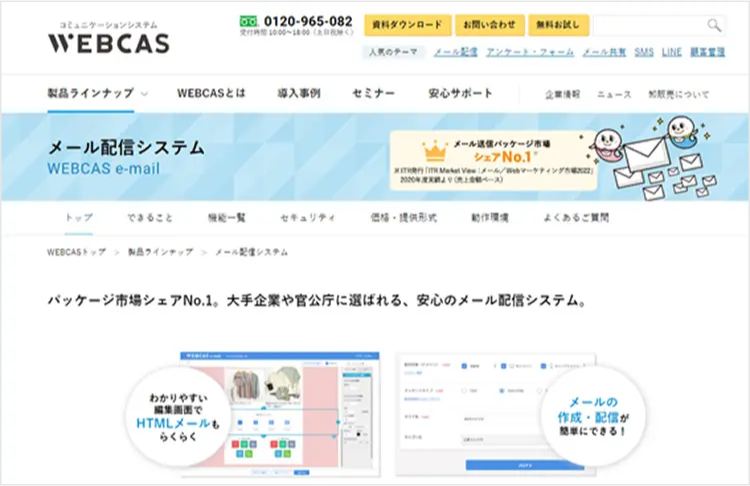This screenshot has height=486, width=750.
Task: Click the お問い合わせ button
Action: [x=489, y=25]
